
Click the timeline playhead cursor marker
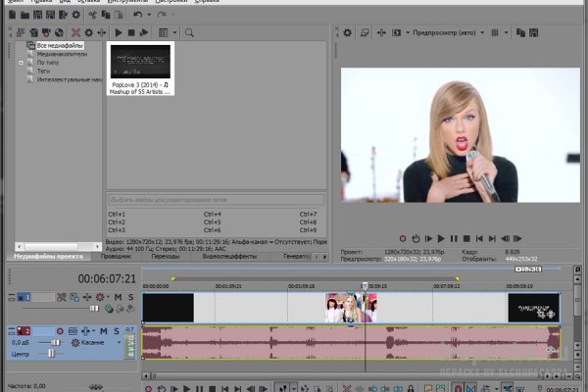point(365,286)
